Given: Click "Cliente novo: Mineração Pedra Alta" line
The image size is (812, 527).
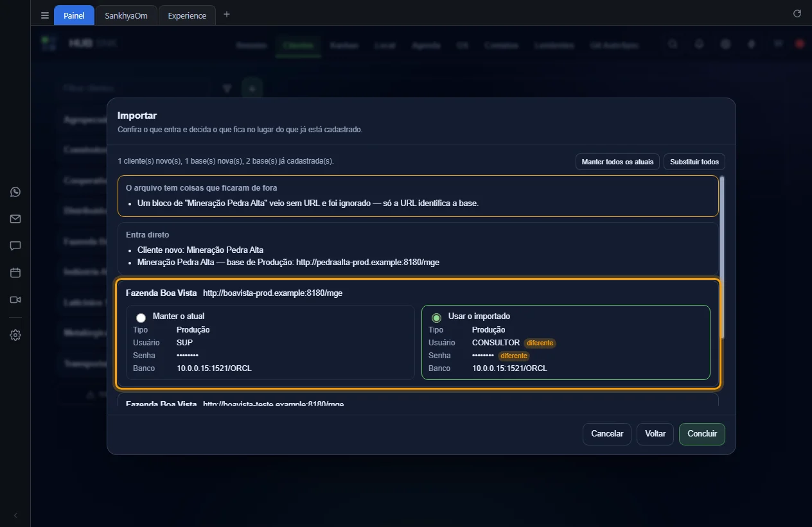Looking at the screenshot, I should click(200, 250).
